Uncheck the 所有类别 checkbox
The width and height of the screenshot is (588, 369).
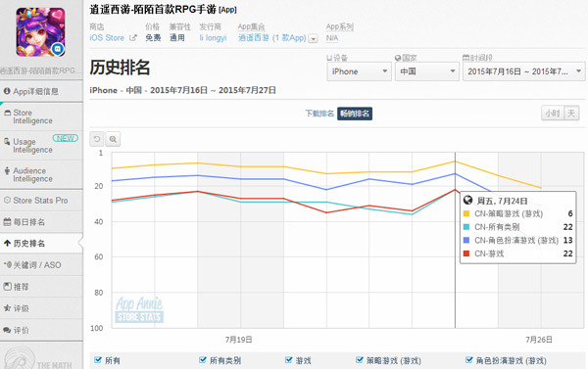click(x=203, y=360)
